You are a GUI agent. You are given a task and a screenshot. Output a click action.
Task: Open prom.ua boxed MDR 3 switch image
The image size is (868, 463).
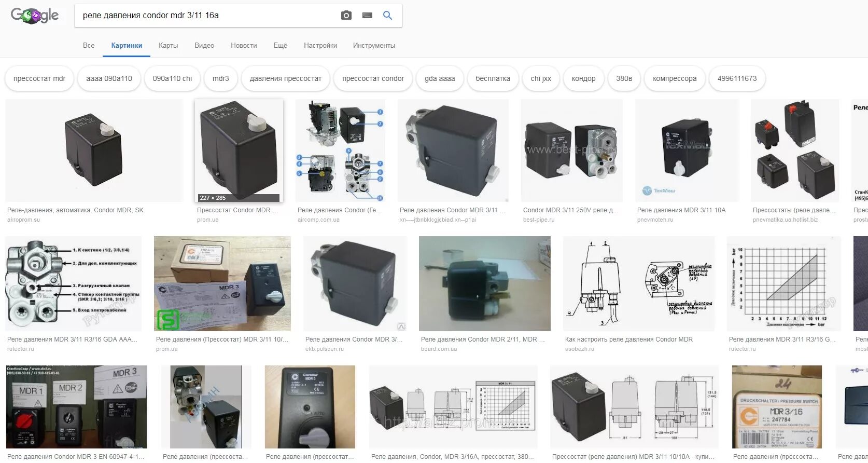pos(222,283)
